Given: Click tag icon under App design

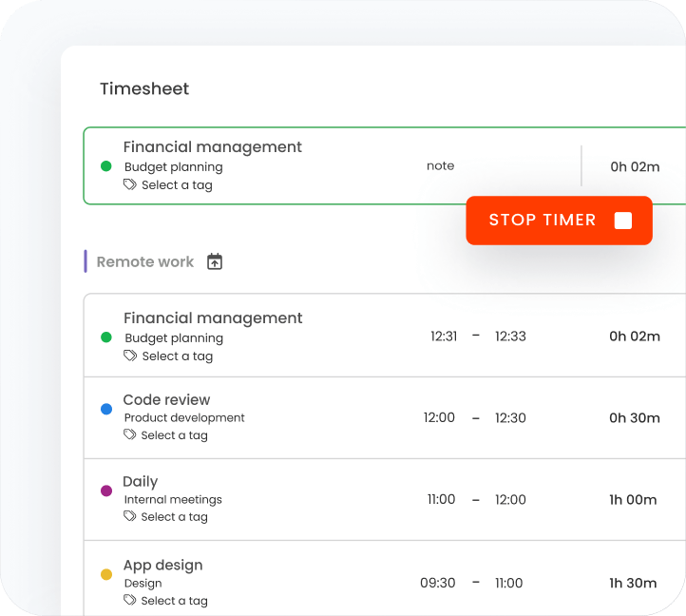Looking at the screenshot, I should pyautogui.click(x=130, y=601).
